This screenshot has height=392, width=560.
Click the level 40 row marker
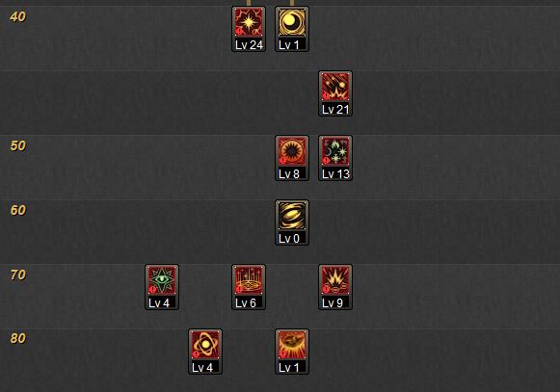[18, 16]
